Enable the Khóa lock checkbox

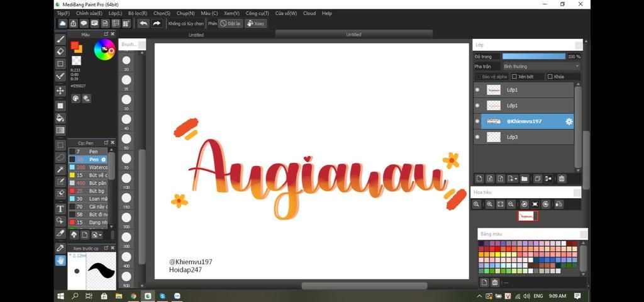[x=550, y=77]
